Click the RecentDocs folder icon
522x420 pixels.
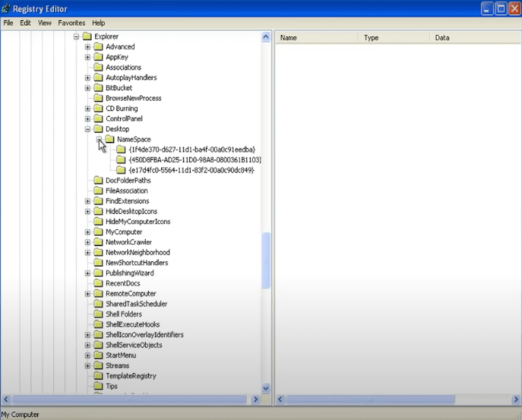pos(98,284)
